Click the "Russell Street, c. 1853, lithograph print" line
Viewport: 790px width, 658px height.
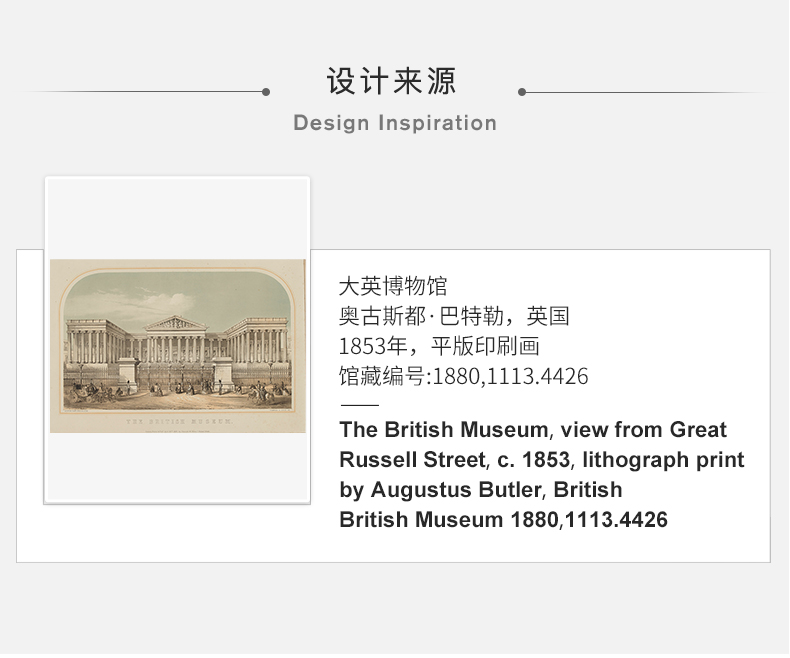pos(541,460)
